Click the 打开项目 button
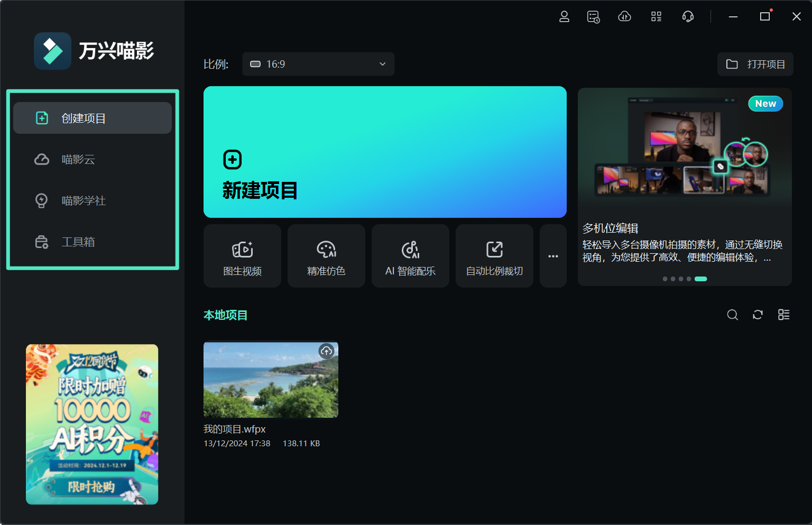Viewport: 812px width, 525px height. [755, 64]
